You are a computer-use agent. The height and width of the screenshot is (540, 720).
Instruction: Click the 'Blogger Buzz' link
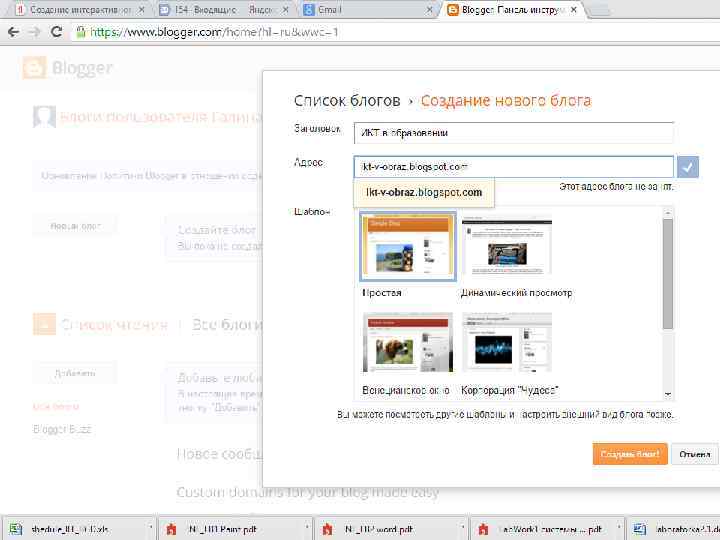pos(62,429)
